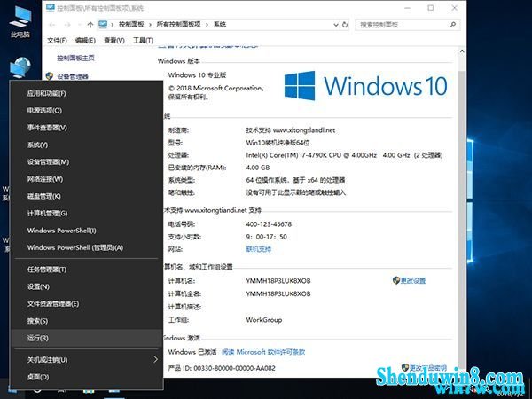Click phone number 400-123-45678 text

[x=269, y=224]
